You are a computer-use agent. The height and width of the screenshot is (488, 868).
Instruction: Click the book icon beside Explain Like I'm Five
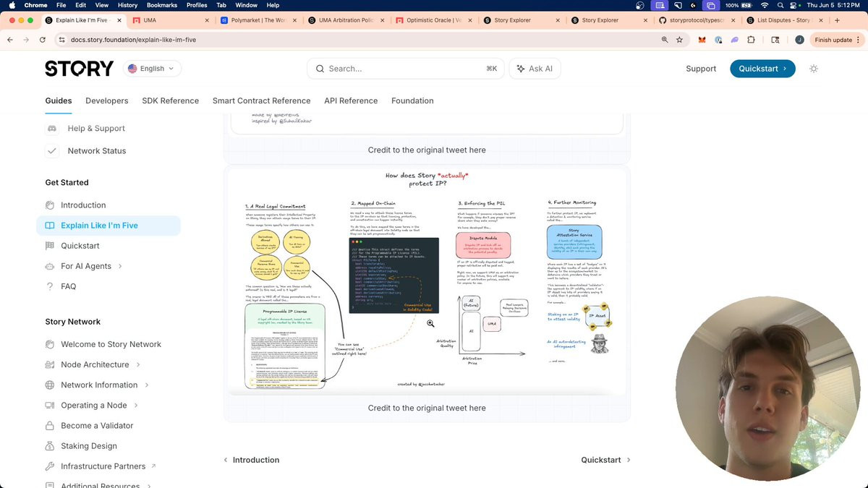pyautogui.click(x=50, y=226)
